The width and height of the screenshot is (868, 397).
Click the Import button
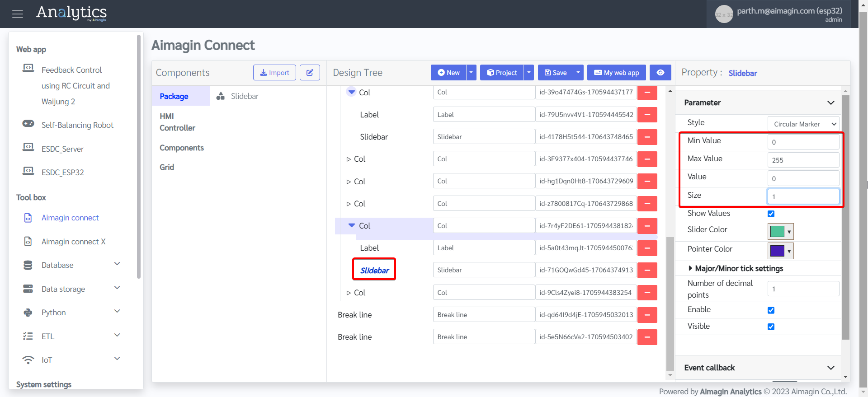(x=274, y=73)
